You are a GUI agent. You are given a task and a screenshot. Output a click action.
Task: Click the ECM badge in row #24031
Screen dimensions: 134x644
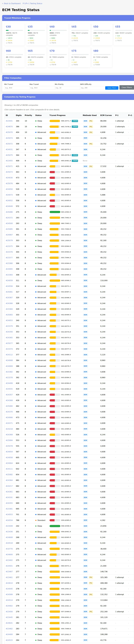pos(85,150)
